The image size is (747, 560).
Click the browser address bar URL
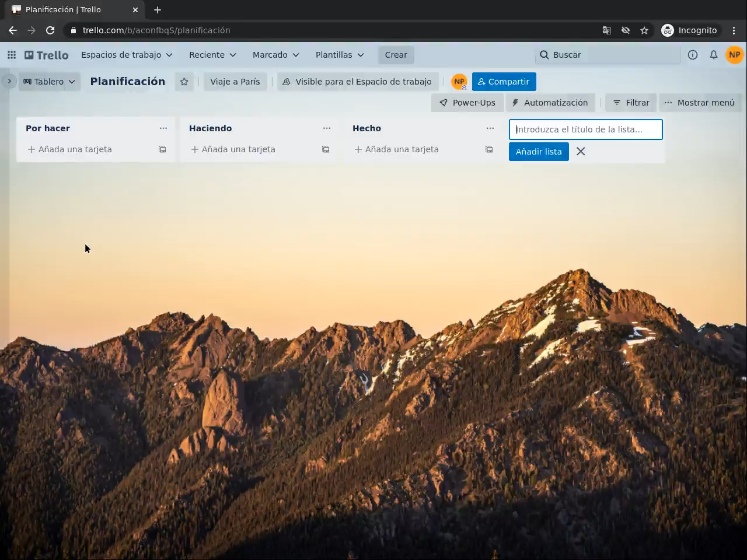156,30
